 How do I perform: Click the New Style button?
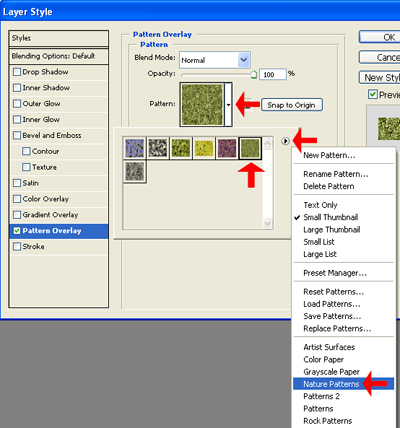pos(380,78)
